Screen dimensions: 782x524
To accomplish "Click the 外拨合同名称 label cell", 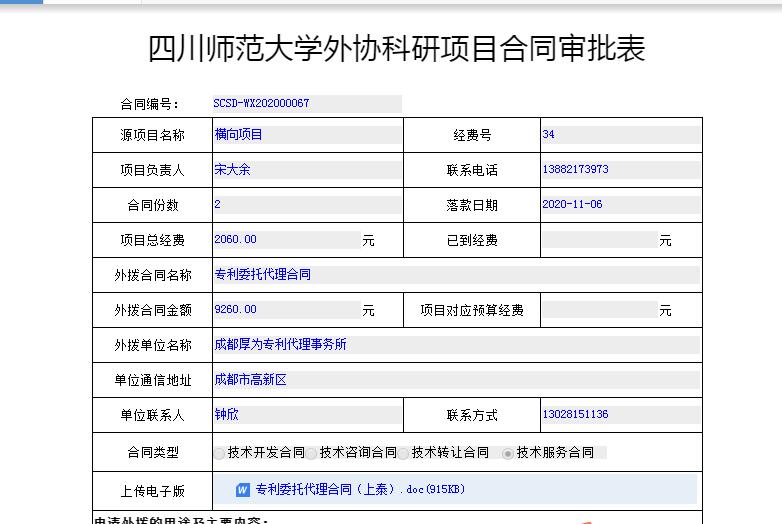I will [153, 275].
